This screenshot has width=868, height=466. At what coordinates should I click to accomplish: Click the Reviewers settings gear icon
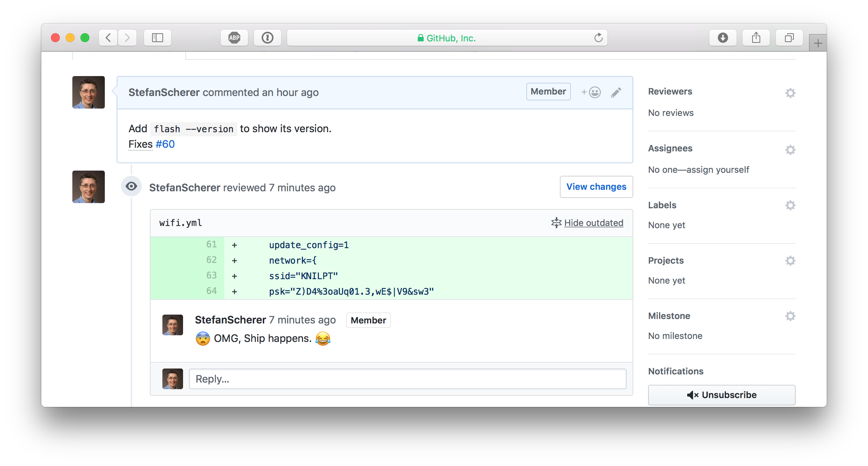point(790,92)
